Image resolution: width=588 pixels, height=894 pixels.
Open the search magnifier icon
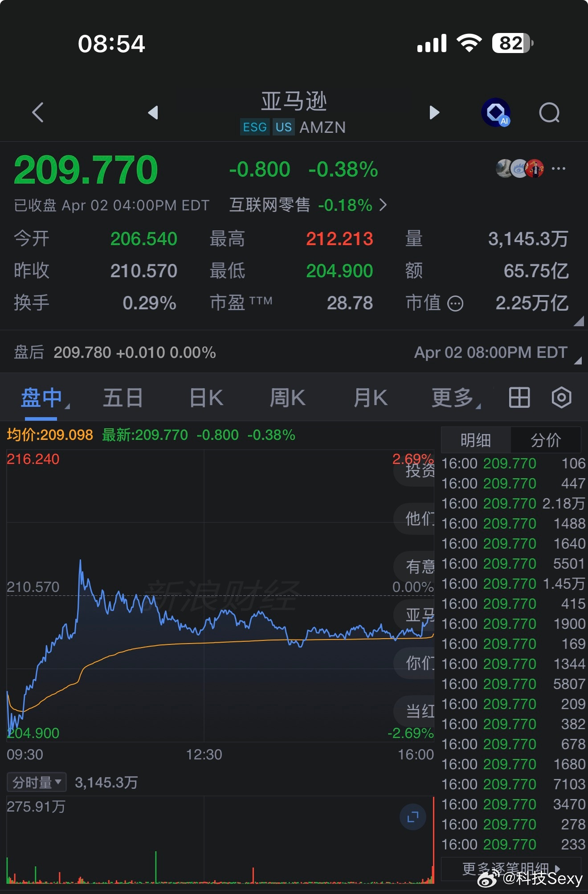click(x=549, y=112)
